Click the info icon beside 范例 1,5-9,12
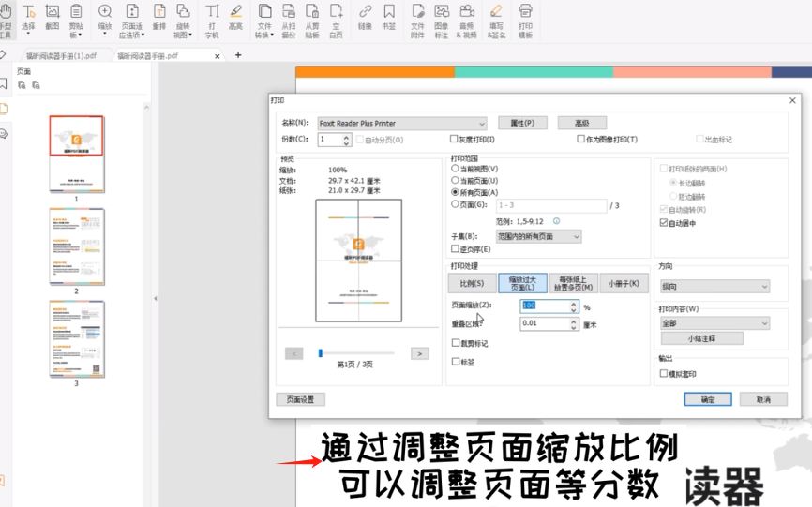812x507 pixels. 556,221
